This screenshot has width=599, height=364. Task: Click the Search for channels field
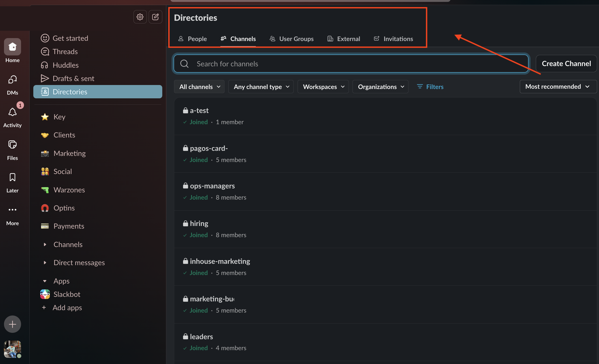(x=351, y=64)
